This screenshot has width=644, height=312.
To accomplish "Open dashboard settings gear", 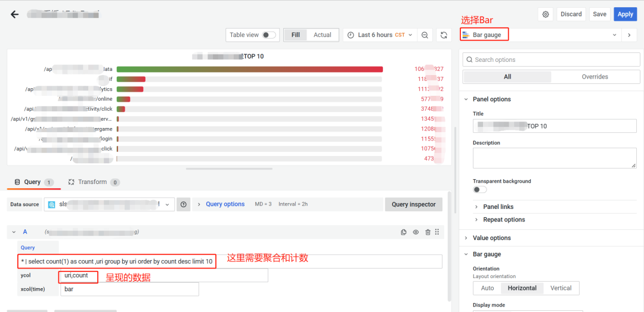I will (546, 14).
